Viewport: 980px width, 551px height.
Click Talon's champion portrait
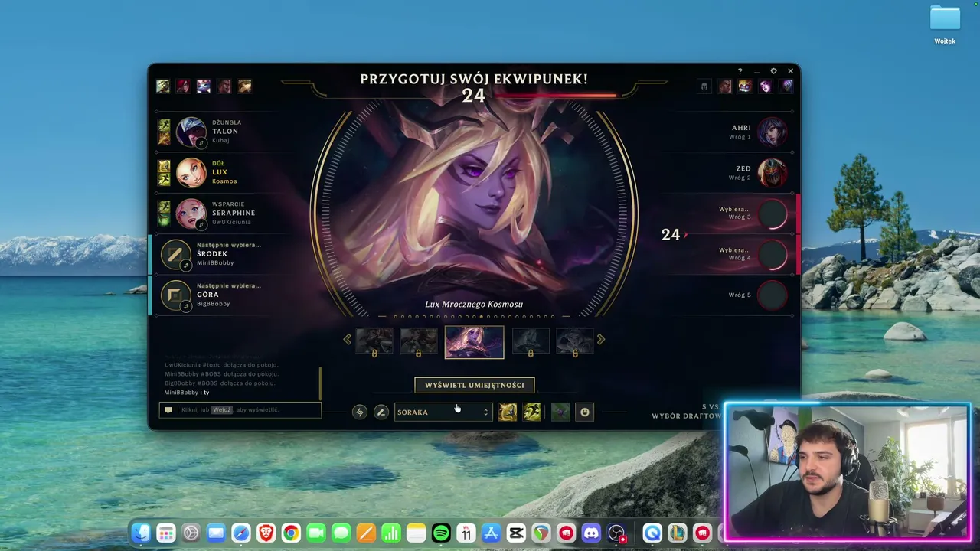[191, 132]
